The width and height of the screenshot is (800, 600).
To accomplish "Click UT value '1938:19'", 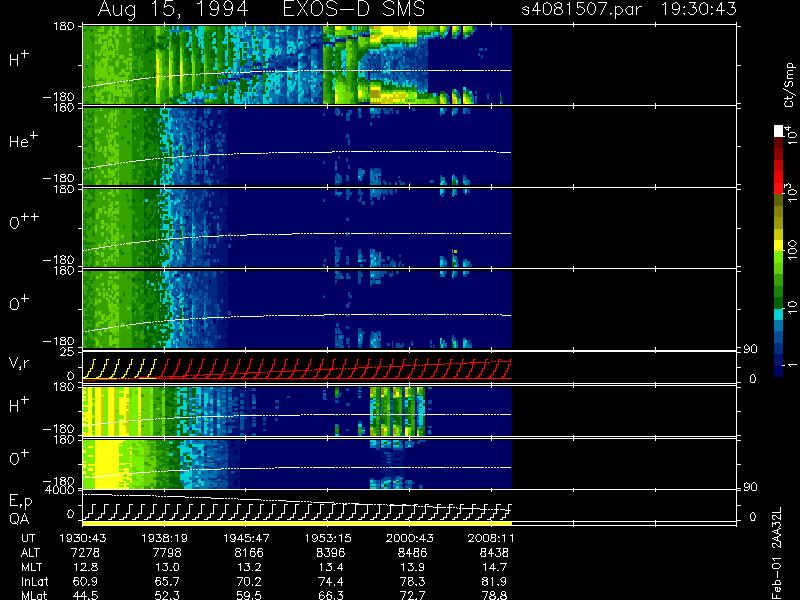I will click(164, 538).
